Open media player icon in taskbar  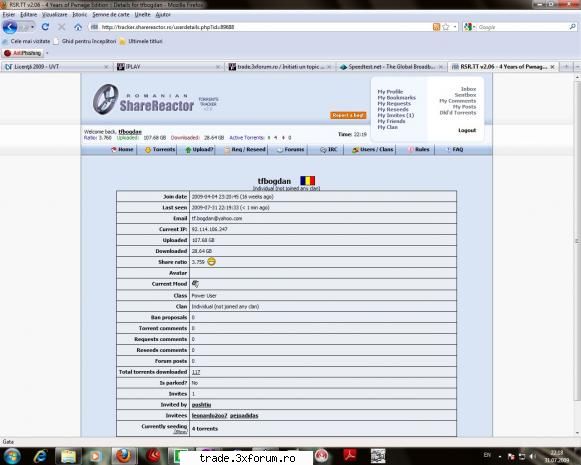96,456
